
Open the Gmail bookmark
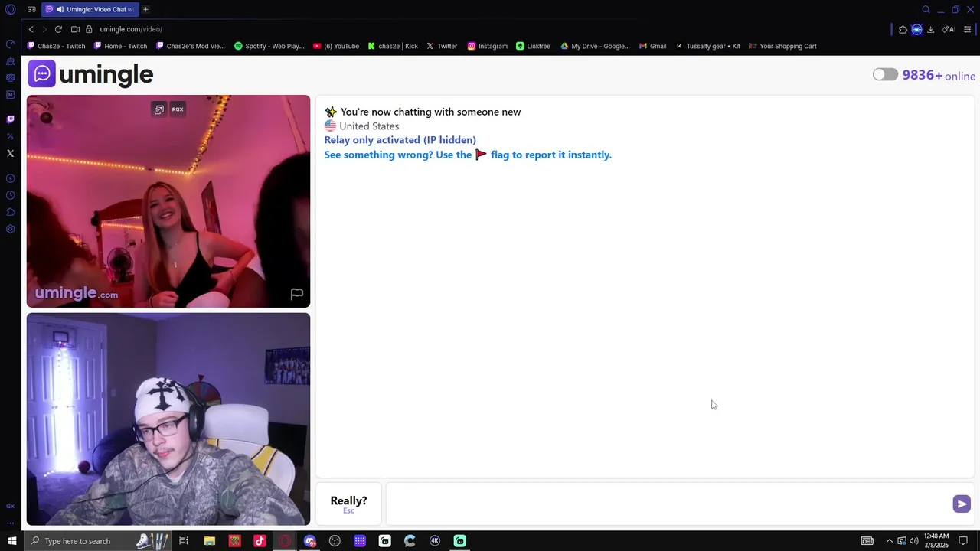(652, 46)
